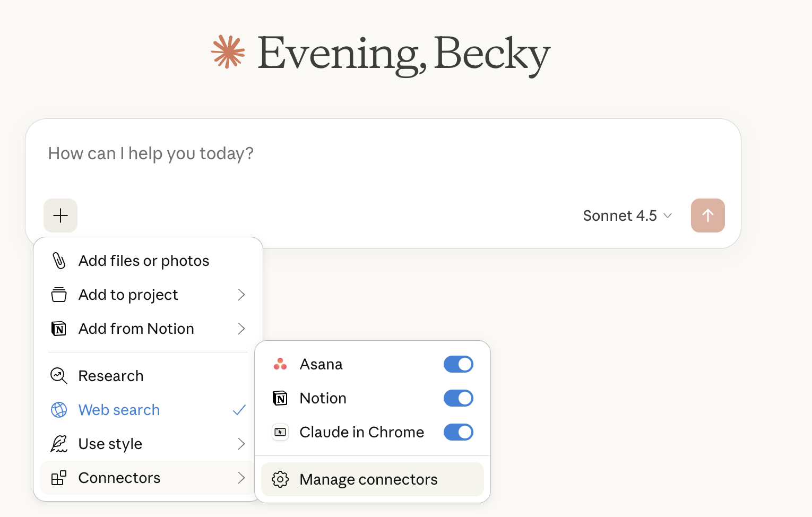Expand the Use style submenu chevron
The width and height of the screenshot is (812, 517).
[x=241, y=444]
